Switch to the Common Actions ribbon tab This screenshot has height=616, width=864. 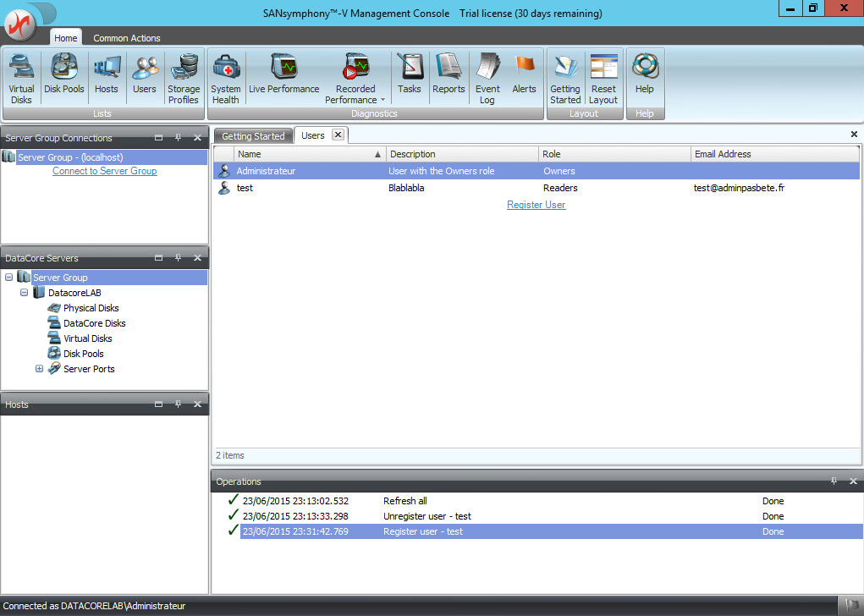coord(126,38)
